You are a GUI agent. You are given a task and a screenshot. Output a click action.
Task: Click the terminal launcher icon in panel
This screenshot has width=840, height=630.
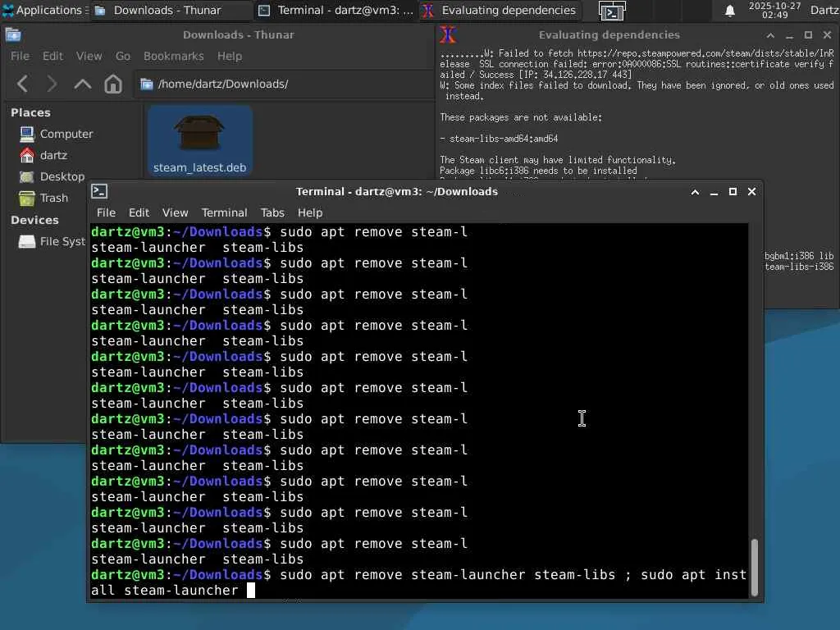click(x=612, y=11)
